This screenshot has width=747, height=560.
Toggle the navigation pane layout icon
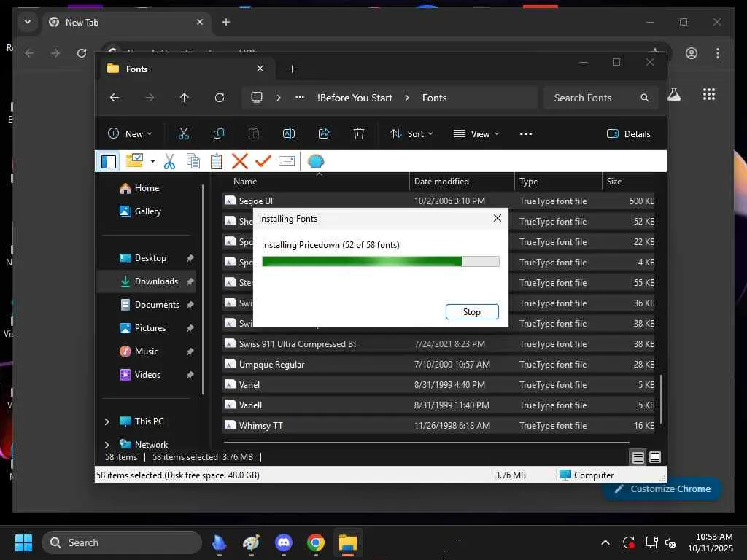[x=109, y=161]
